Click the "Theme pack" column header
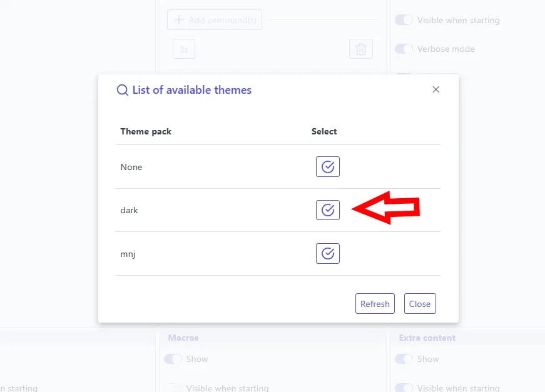 (x=146, y=131)
